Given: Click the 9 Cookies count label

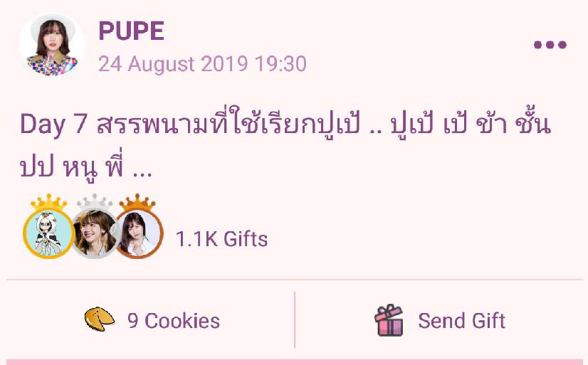Looking at the screenshot, I should coord(174,321).
